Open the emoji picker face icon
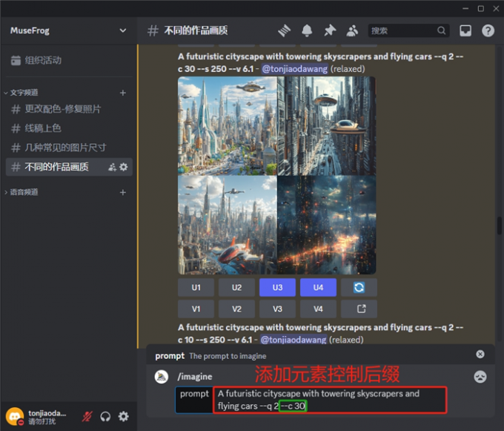The width and height of the screenshot is (504, 431). pos(480,377)
